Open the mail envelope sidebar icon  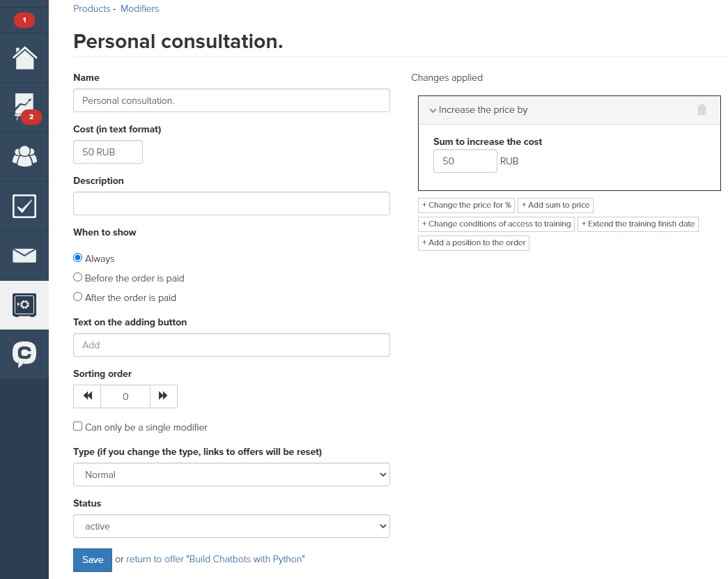pos(24,256)
